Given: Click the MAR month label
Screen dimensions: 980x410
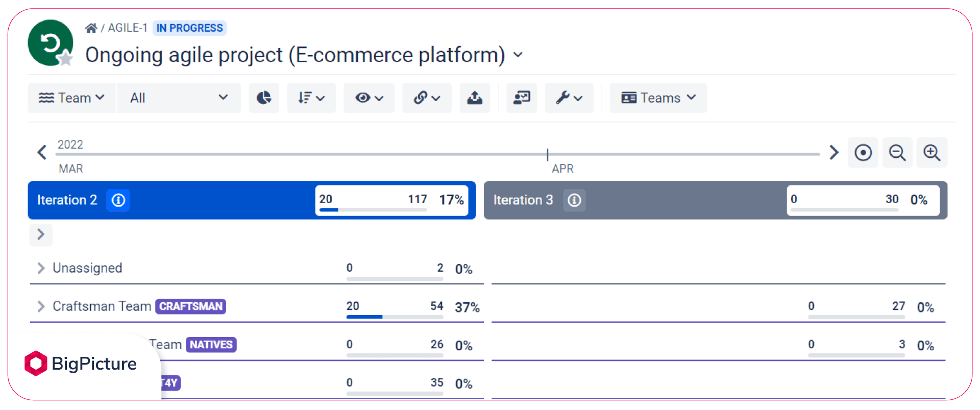Looking at the screenshot, I should tap(71, 168).
